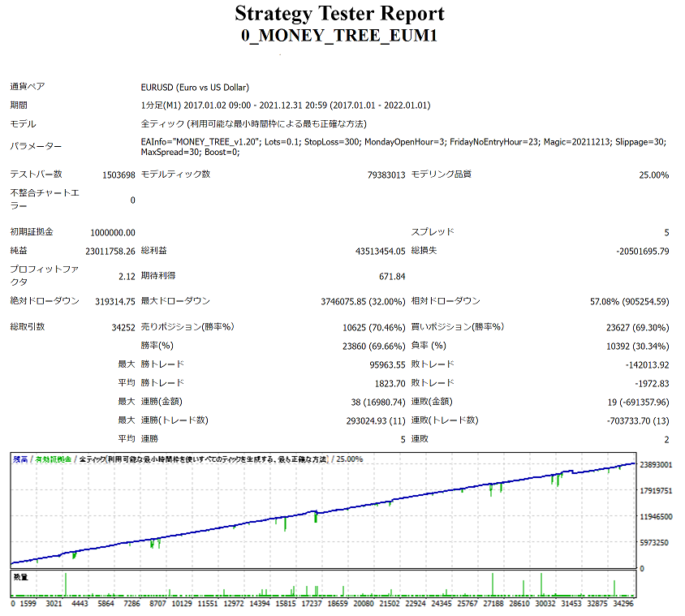Click the x-axis trade number 1599
Image resolution: width=685 pixels, height=616 pixels.
pos(28,603)
